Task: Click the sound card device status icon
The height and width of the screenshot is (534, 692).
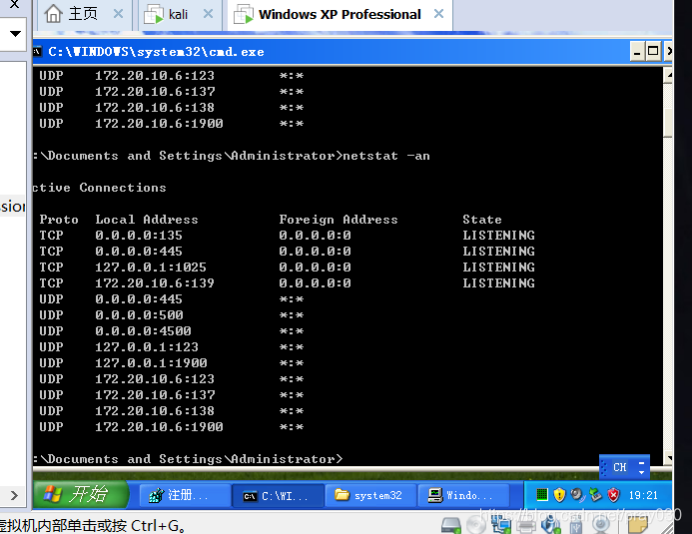Action: [551, 525]
